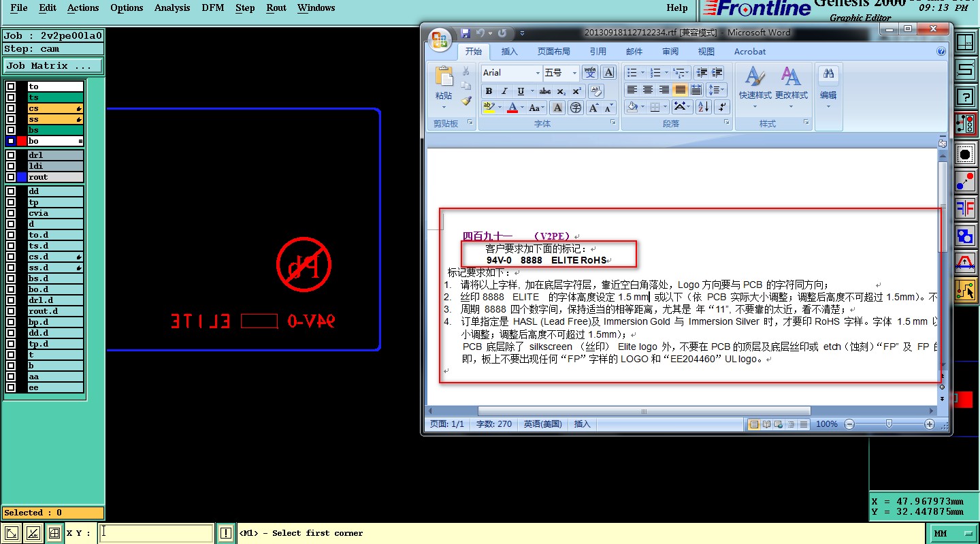This screenshot has height=544, width=980.
Task: Click the sort A-Z icon in Word
Action: pos(704,107)
